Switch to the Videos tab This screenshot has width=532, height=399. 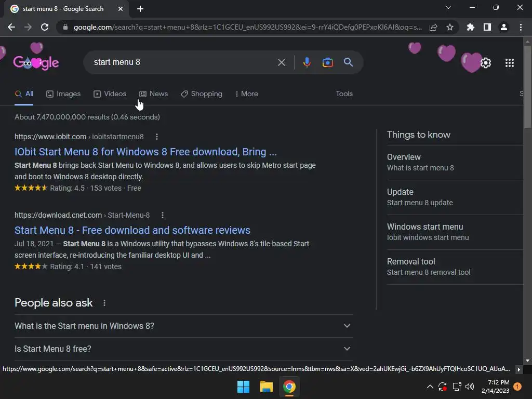(110, 94)
